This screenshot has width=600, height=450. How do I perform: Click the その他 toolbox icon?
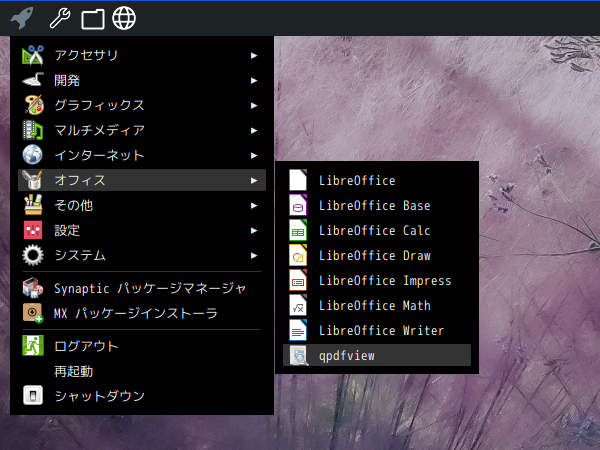coord(33,205)
